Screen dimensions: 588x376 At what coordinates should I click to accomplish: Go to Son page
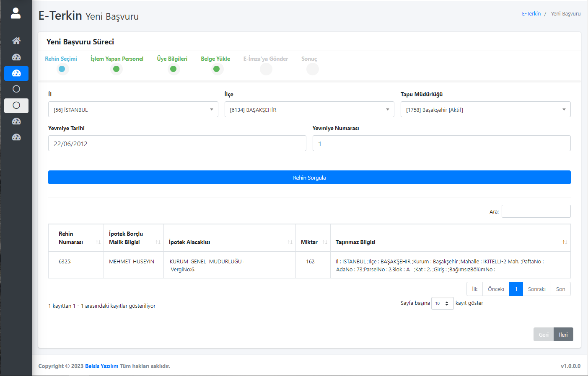[x=561, y=289]
